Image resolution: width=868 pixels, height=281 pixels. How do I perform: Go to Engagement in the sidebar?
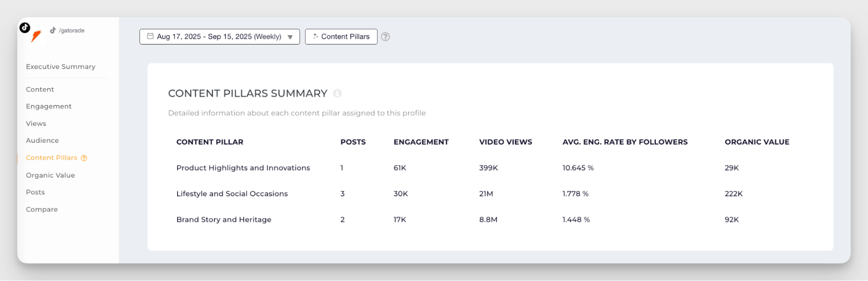[x=49, y=106]
